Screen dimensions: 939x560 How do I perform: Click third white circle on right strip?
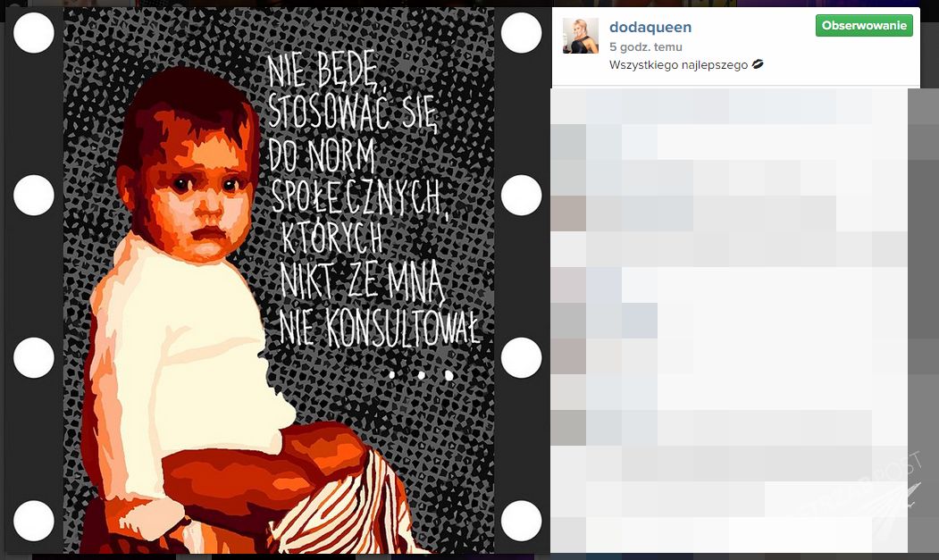pyautogui.click(x=521, y=357)
